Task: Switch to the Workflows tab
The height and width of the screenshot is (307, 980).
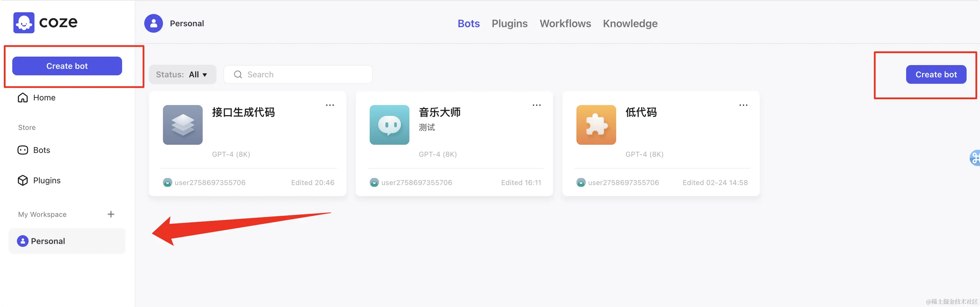Action: click(x=565, y=24)
